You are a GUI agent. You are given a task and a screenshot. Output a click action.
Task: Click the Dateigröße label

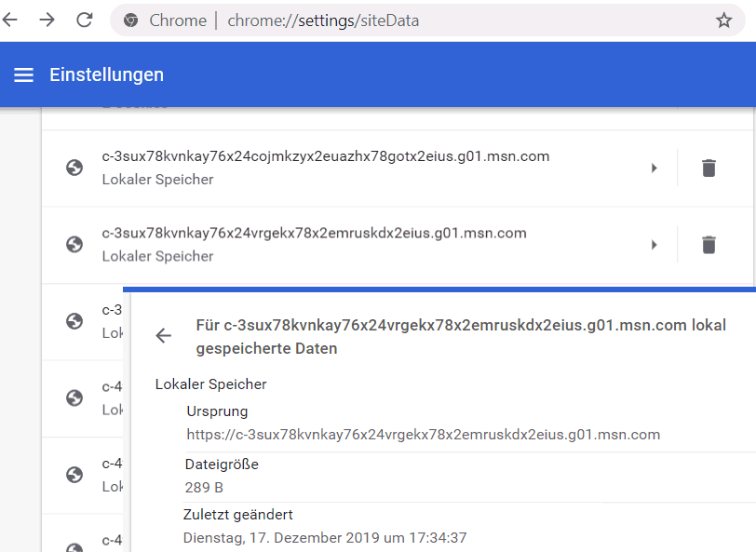pos(222,464)
